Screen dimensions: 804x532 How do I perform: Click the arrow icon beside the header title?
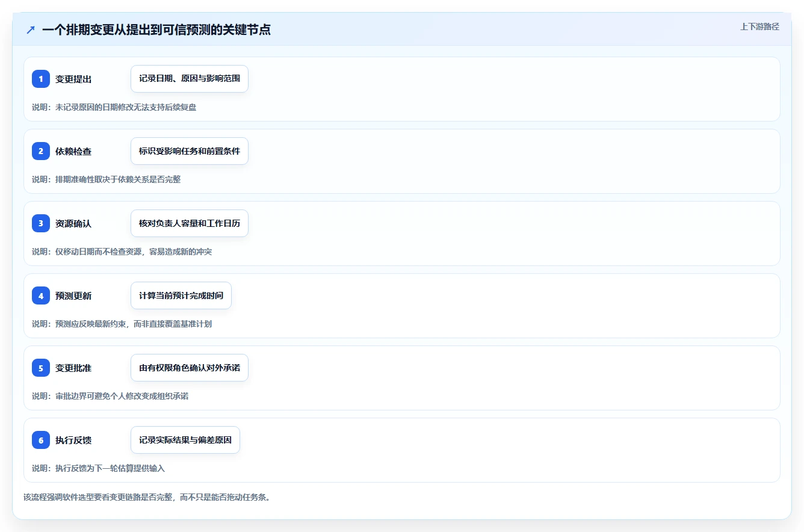[x=31, y=29]
